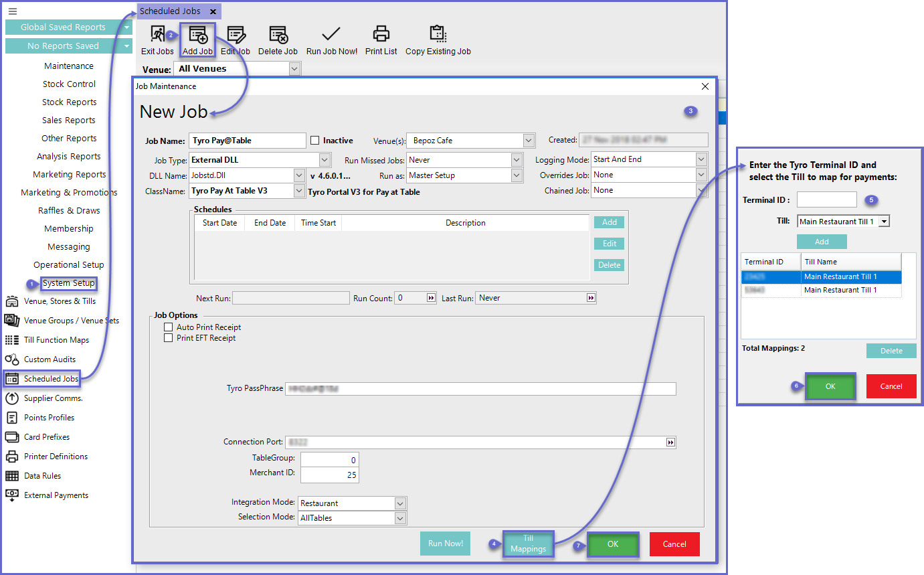Enable Auto Print Receipt option
924x575 pixels.
(169, 327)
